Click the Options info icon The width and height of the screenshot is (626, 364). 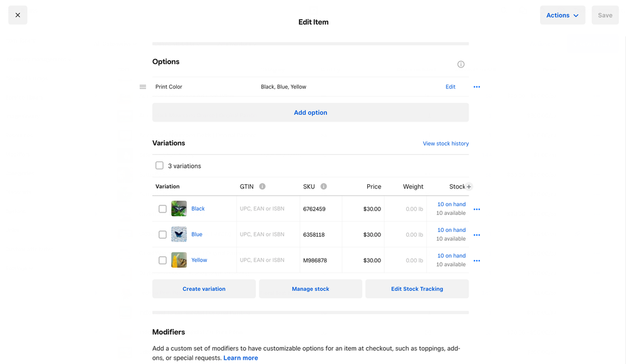tap(461, 65)
